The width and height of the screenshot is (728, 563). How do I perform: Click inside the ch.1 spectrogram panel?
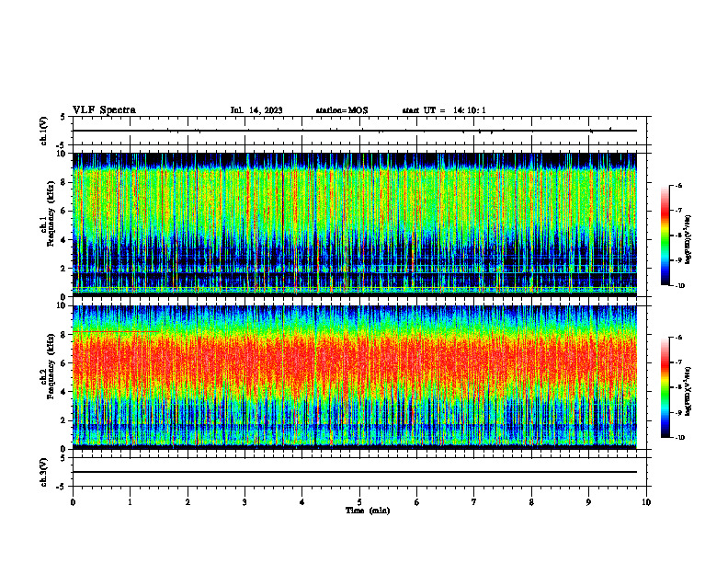coord(355,224)
